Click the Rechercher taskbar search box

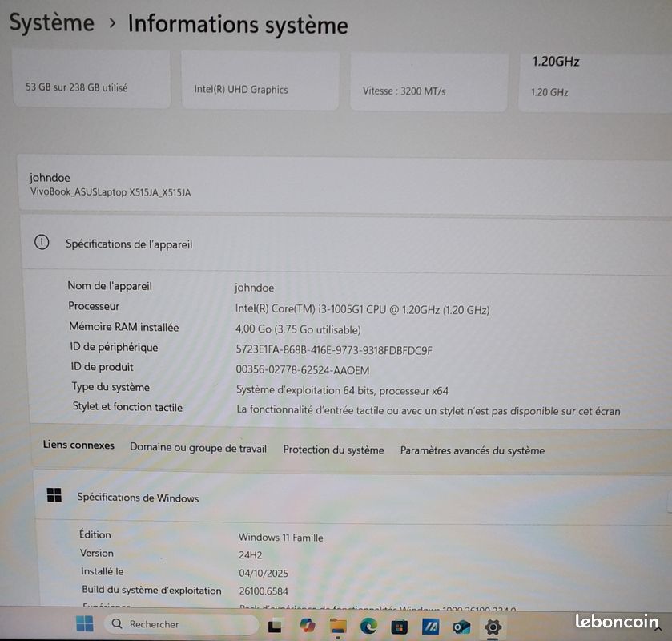click(x=181, y=624)
